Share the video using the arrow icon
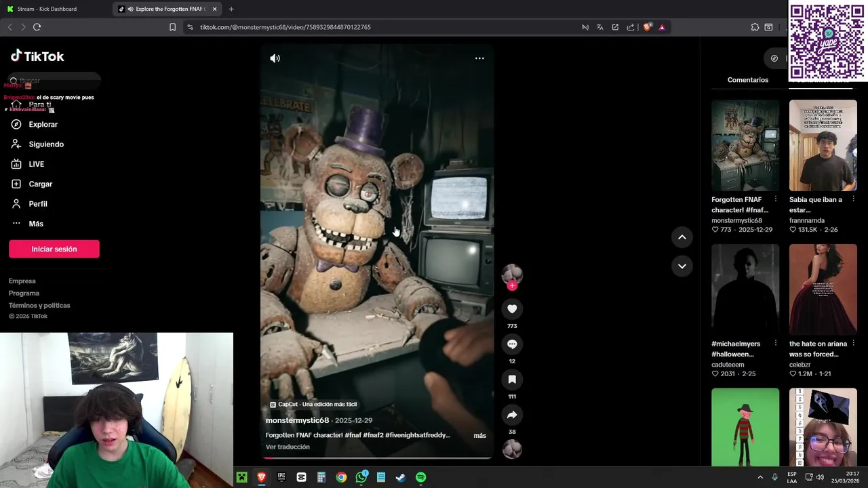The image size is (868, 488). pyautogui.click(x=512, y=415)
